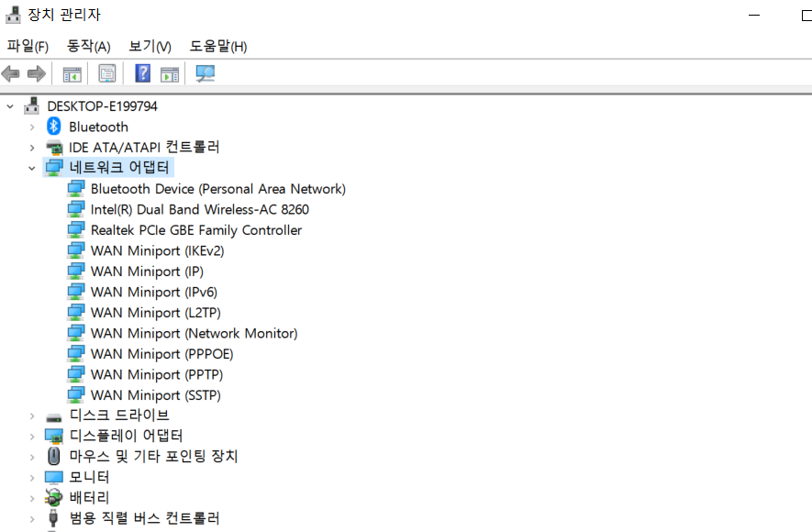Select WAN Miniport (PPTP)

[157, 374]
